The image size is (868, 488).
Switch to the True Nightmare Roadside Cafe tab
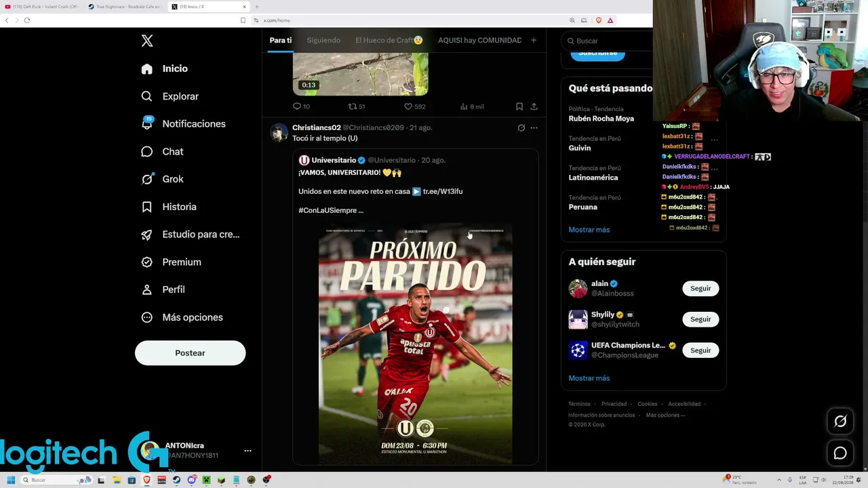[x=125, y=7]
